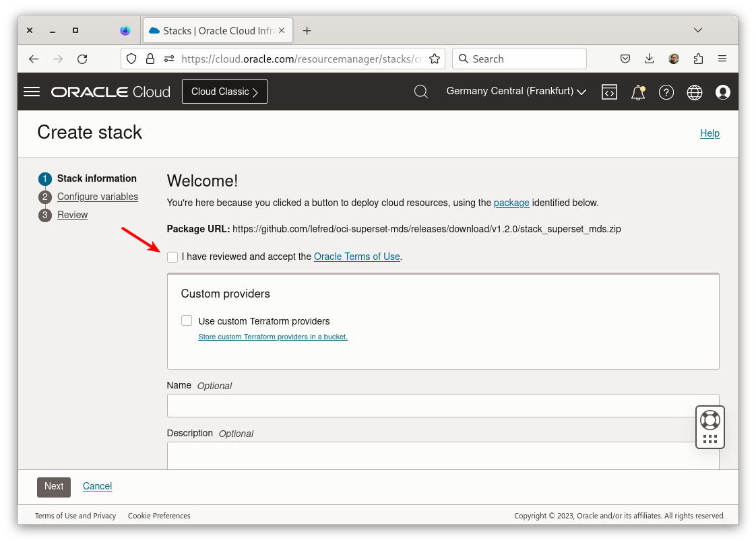Screen dimensions: 756x544
Task: Click the Cancel link
Action: [x=97, y=486]
